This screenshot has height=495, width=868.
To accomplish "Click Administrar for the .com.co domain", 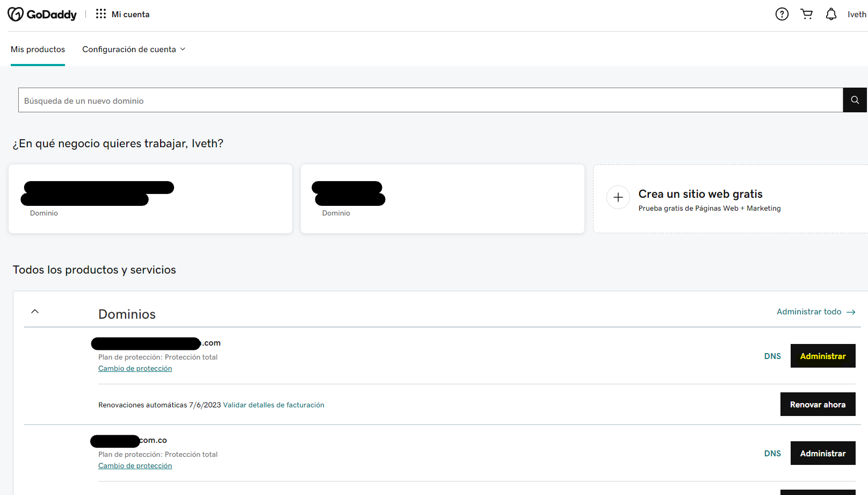I will pos(823,453).
